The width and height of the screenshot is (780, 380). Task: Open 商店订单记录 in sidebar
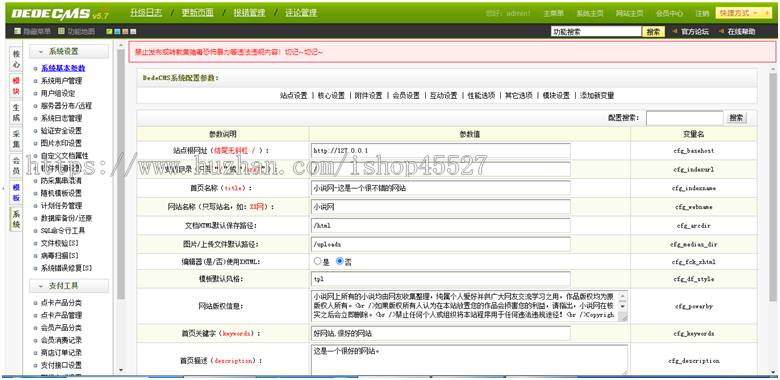click(61, 353)
